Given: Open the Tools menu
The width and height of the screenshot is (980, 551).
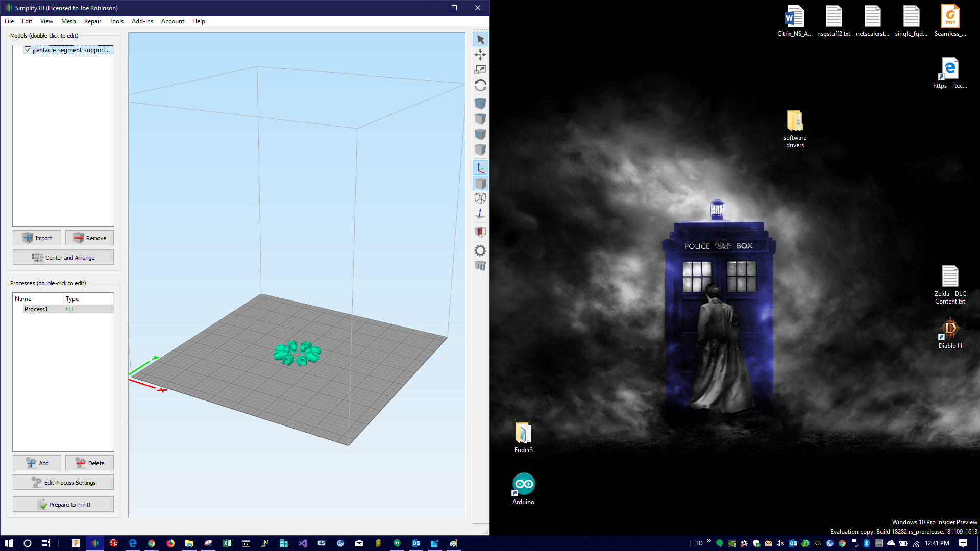Looking at the screenshot, I should coord(116,21).
